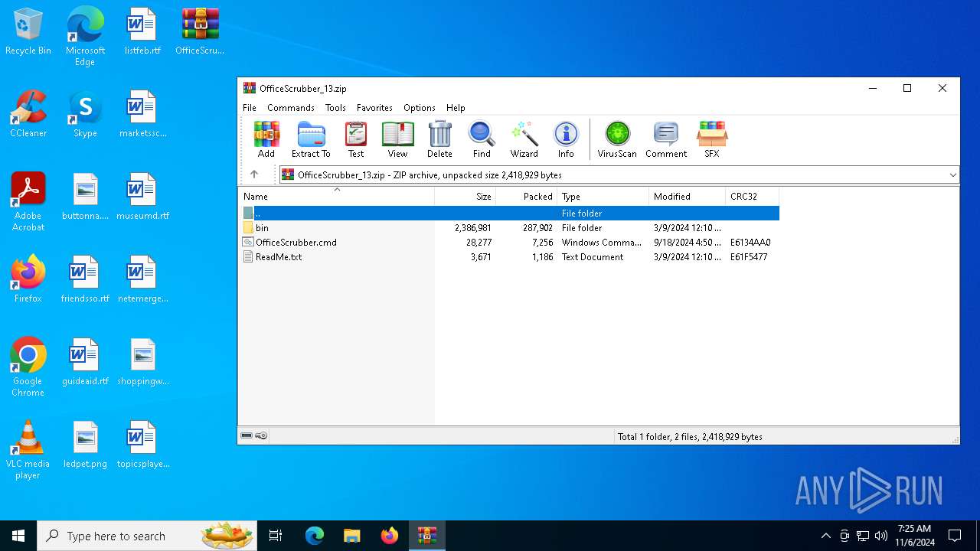The height and width of the screenshot is (551, 980).
Task: Click the disk icon in WinRAR status bar
Action: click(247, 435)
